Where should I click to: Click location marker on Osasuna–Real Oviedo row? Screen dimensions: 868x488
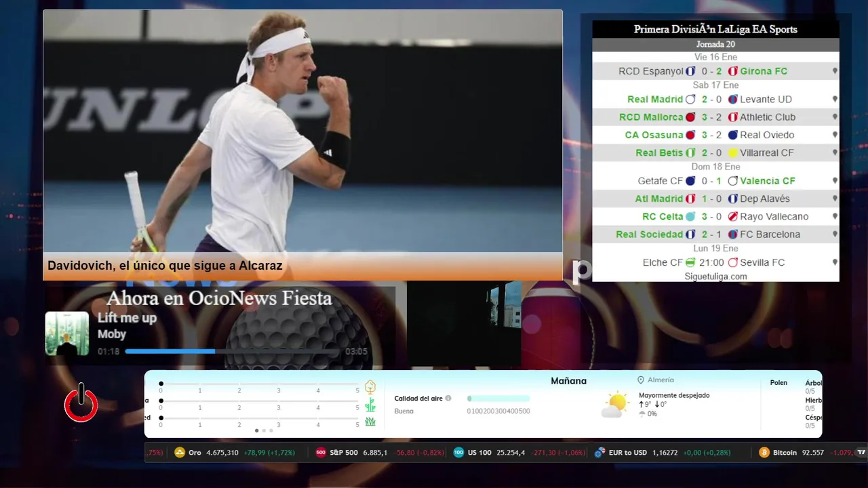pos(835,135)
